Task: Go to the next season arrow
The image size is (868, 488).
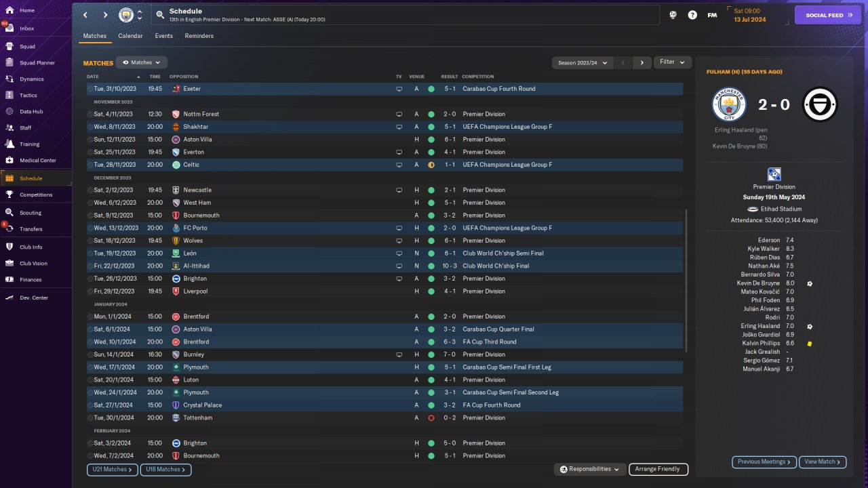Action: [x=642, y=62]
